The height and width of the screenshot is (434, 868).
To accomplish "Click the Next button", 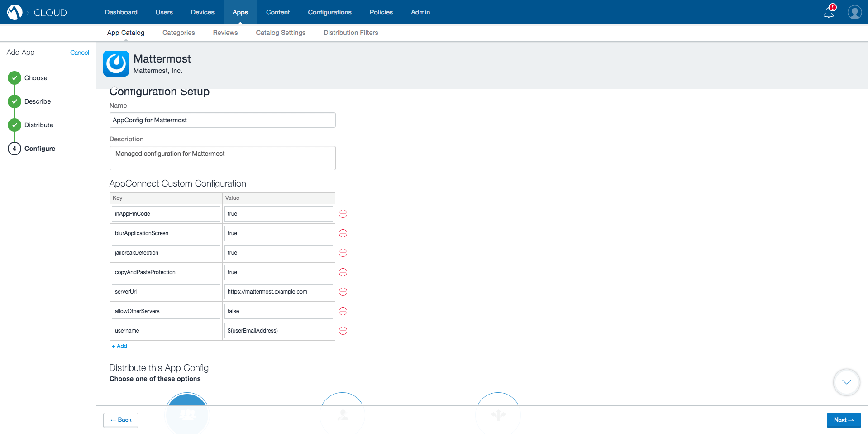I will 844,420.
